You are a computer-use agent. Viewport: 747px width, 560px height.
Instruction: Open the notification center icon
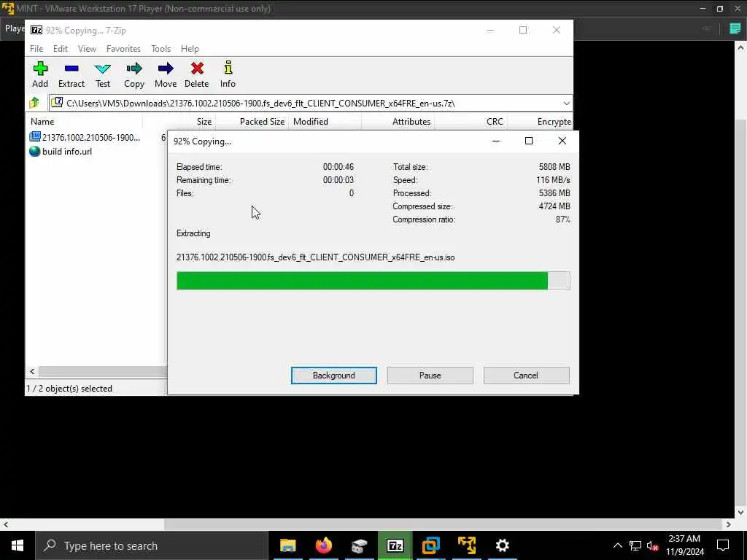click(x=723, y=545)
